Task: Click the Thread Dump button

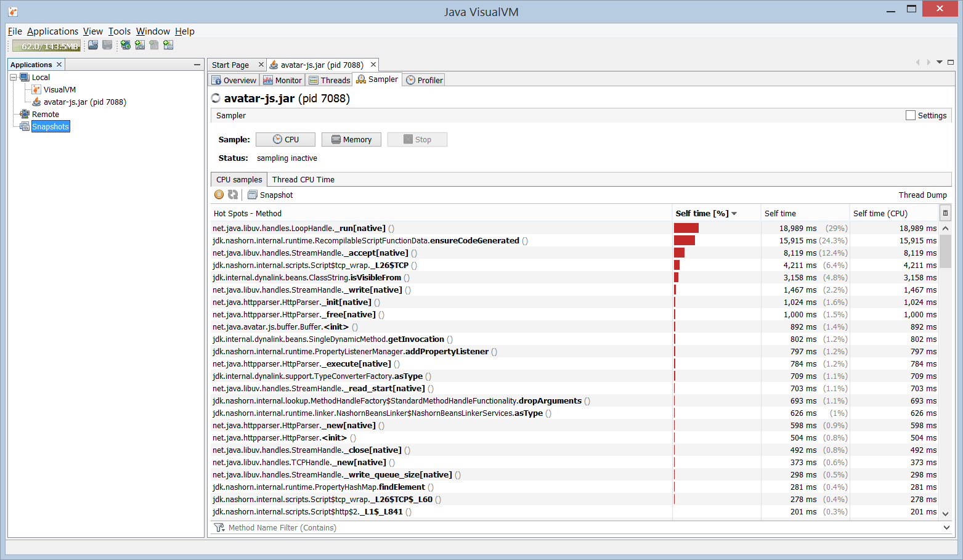Action: [x=922, y=195]
